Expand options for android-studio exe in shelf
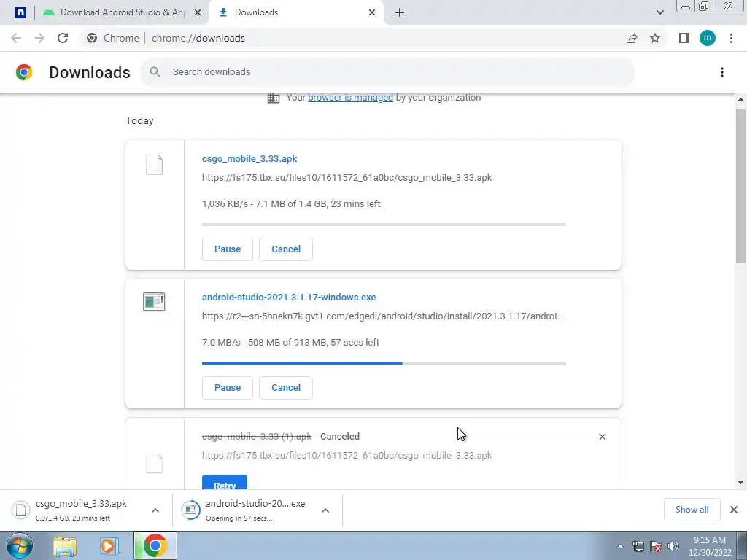 point(325,510)
